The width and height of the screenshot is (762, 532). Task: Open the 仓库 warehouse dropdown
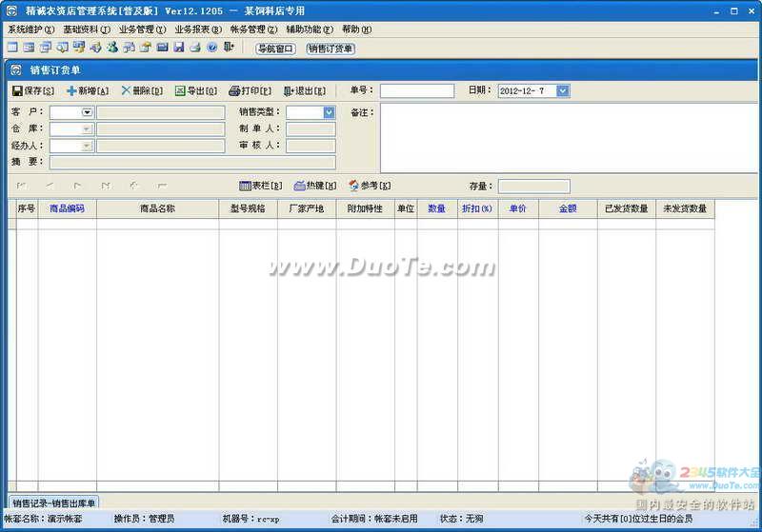[87, 129]
